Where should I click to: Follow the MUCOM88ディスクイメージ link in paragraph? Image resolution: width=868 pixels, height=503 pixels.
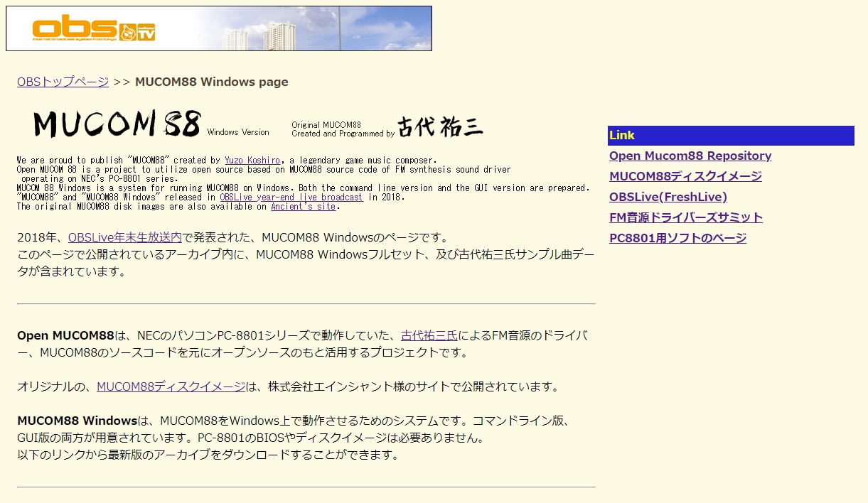pyautogui.click(x=171, y=386)
